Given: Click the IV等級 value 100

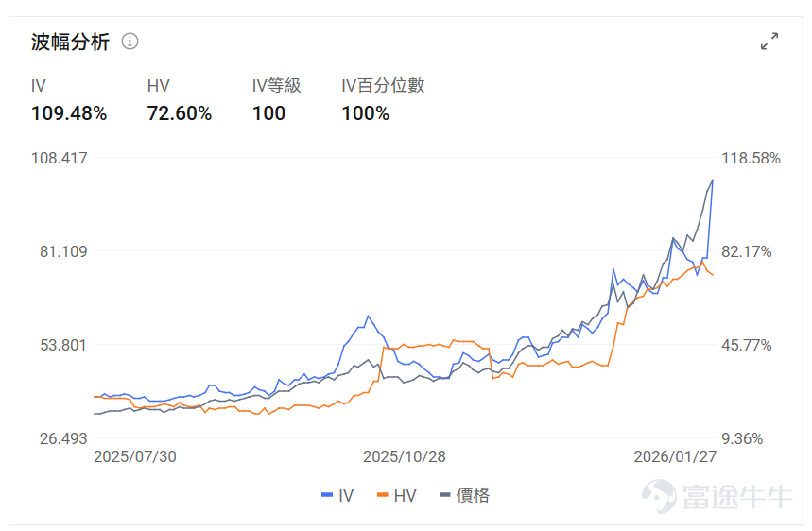Looking at the screenshot, I should [x=268, y=113].
